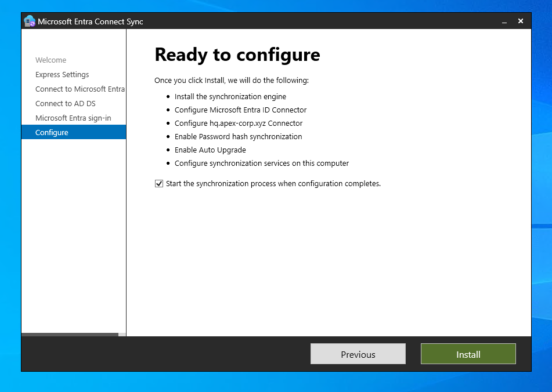
Task: Click the green Install button
Action: (468, 354)
